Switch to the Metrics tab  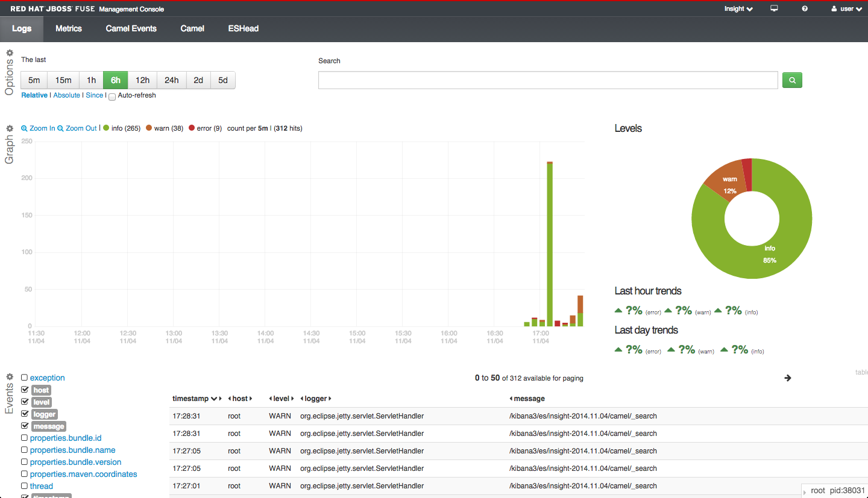[69, 28]
